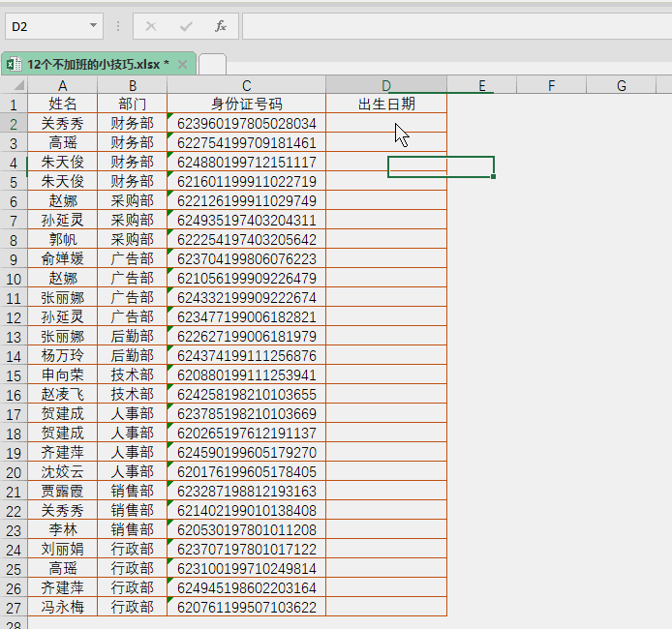The height and width of the screenshot is (629, 672).
Task: Click cell containing 关秀秀 in row 2
Action: [63, 123]
